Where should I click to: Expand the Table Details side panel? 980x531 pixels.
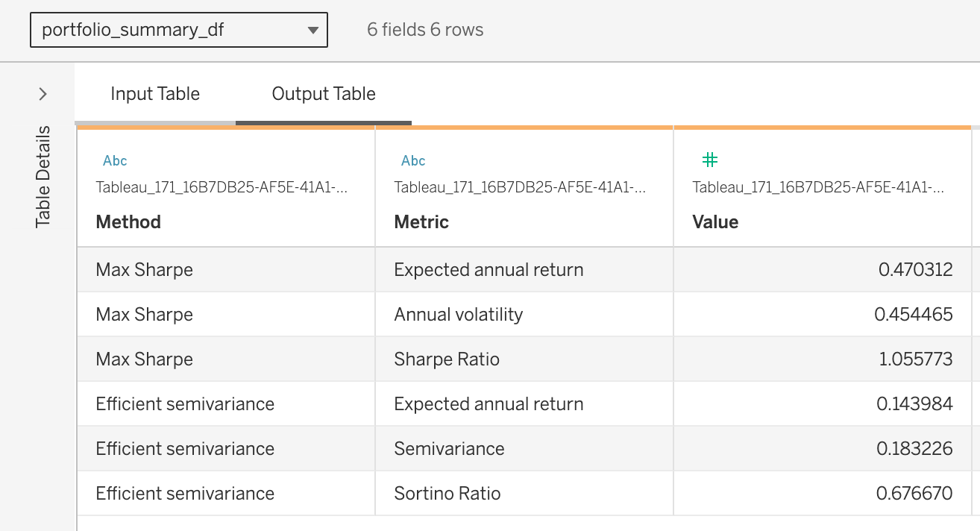43,94
